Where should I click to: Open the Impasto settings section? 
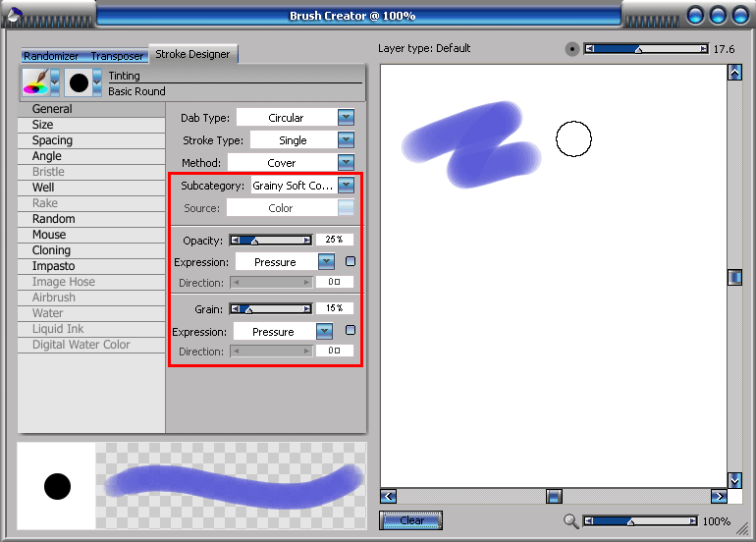91,266
